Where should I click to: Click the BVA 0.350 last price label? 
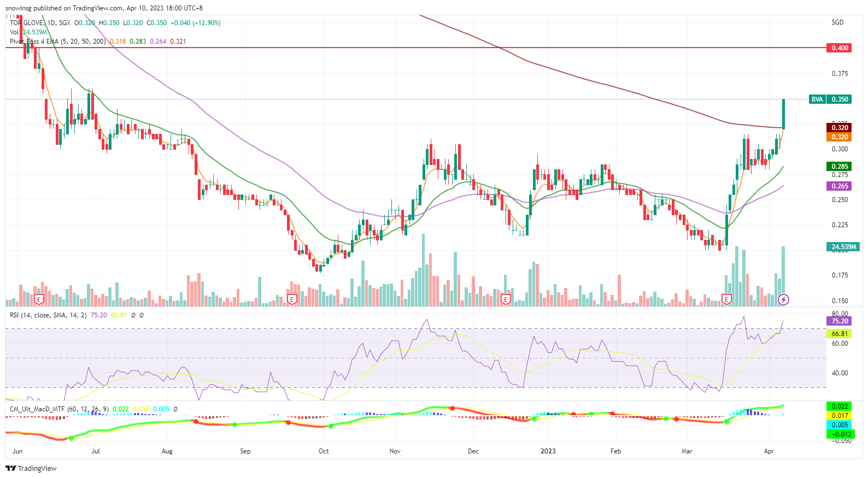[x=830, y=99]
